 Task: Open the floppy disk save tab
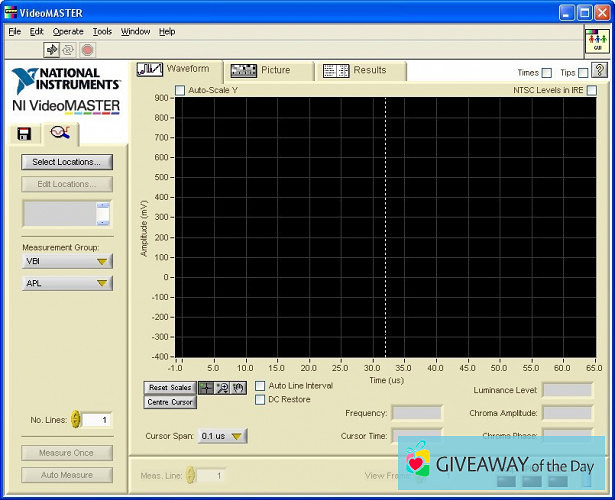tap(24, 133)
